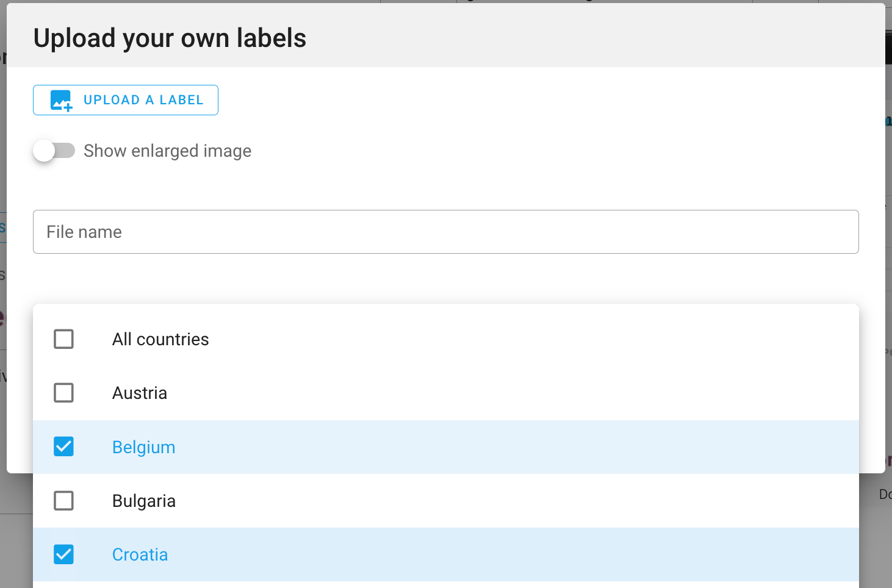
Task: Choose the "Austria" list option text
Action: pos(140,393)
